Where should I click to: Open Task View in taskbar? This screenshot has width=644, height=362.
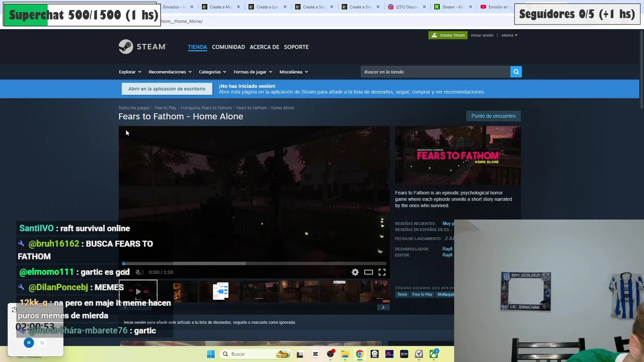point(300,354)
